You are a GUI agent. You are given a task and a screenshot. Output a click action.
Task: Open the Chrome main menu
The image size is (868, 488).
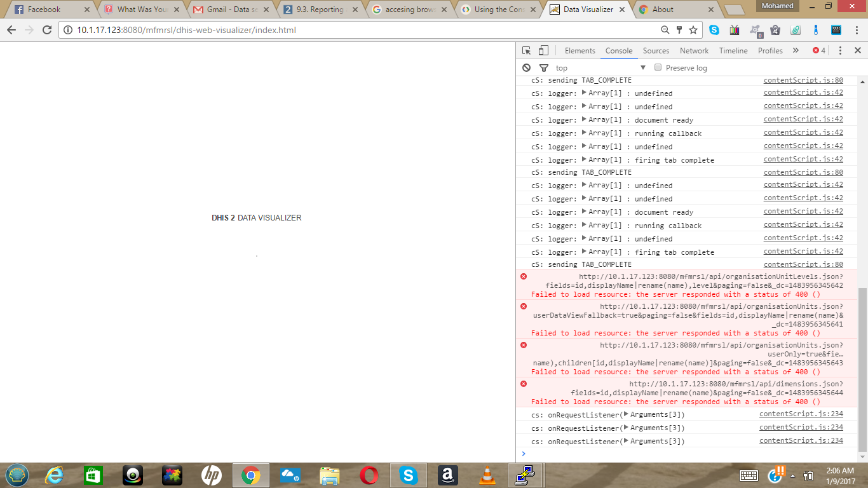pos(856,30)
